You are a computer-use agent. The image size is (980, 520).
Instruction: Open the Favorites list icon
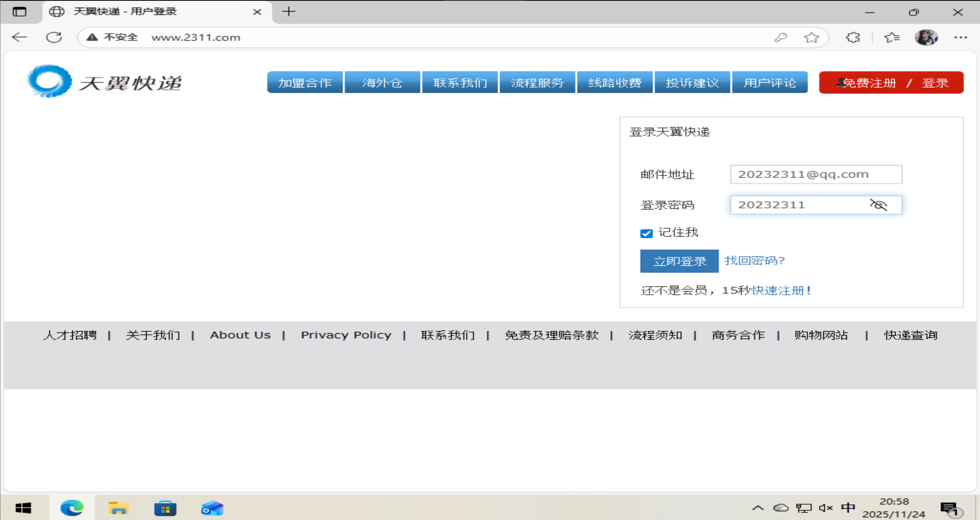click(892, 37)
